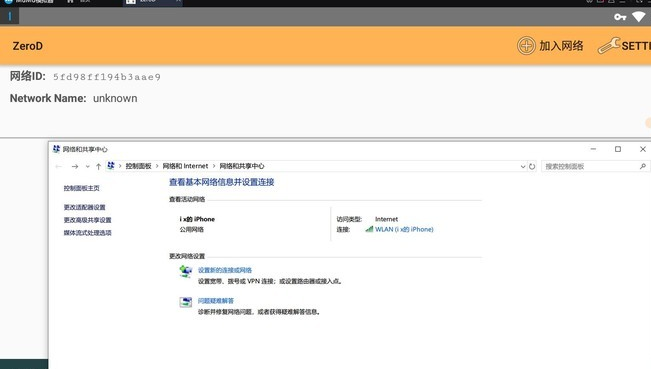Click the 网络和共享中心 window title icon

click(x=56, y=149)
